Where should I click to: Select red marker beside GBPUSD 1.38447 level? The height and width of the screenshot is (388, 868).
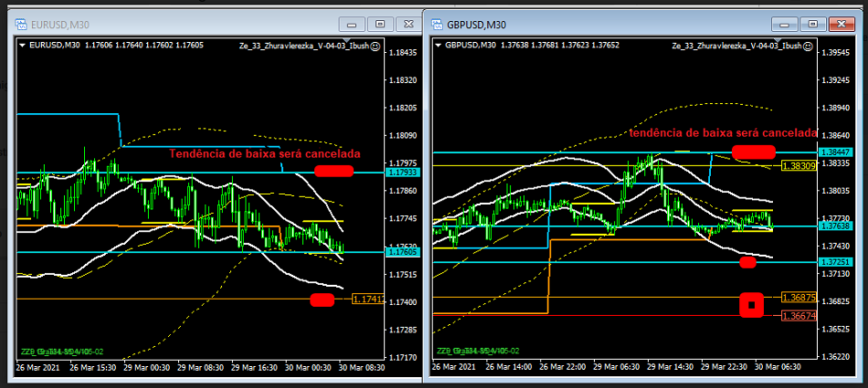coord(753,152)
